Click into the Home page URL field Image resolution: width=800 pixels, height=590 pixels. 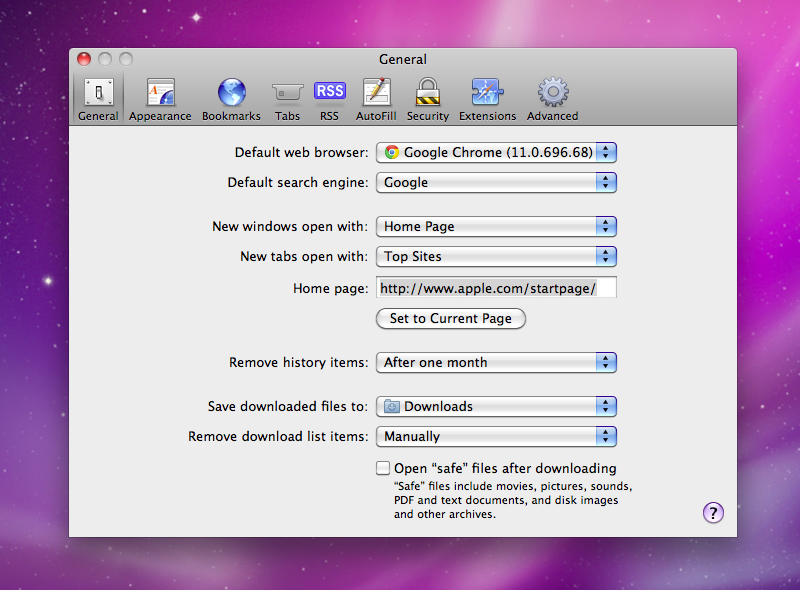pyautogui.click(x=496, y=288)
